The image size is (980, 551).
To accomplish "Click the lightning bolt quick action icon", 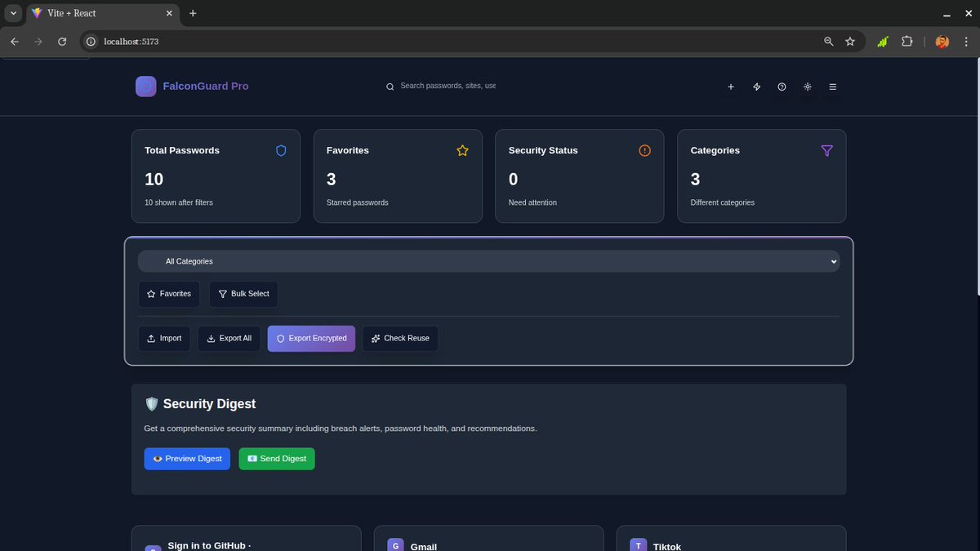I will pyautogui.click(x=756, y=87).
